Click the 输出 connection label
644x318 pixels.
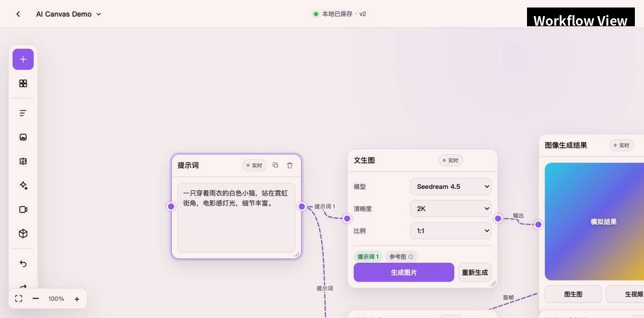[518, 216]
